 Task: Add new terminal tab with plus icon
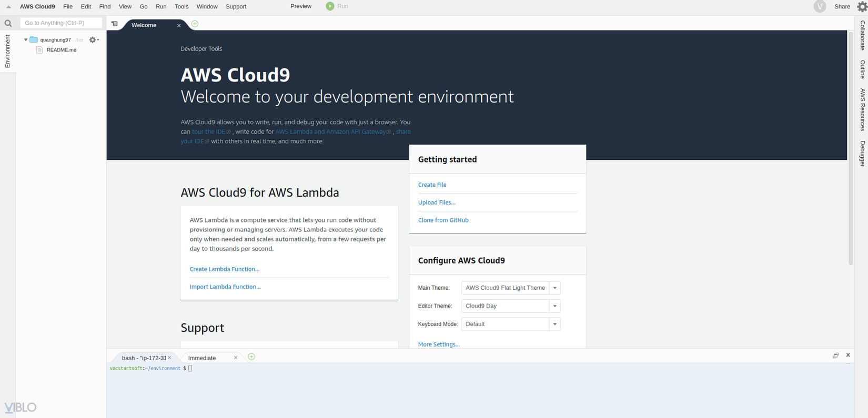(251, 357)
